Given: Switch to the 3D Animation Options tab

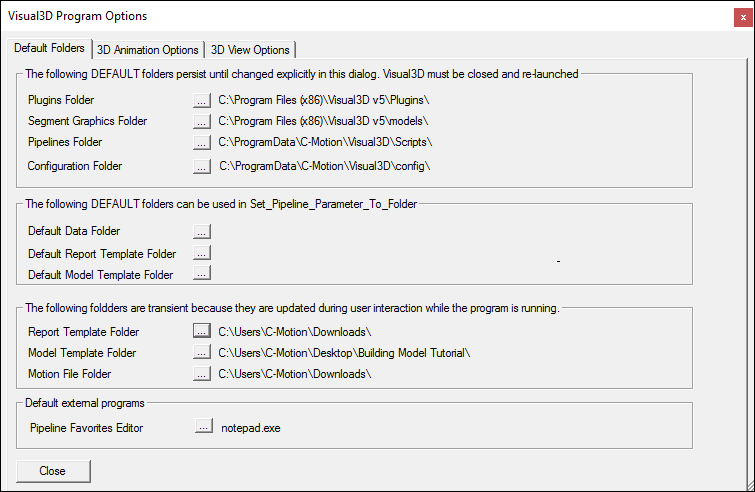Looking at the screenshot, I should point(147,50).
